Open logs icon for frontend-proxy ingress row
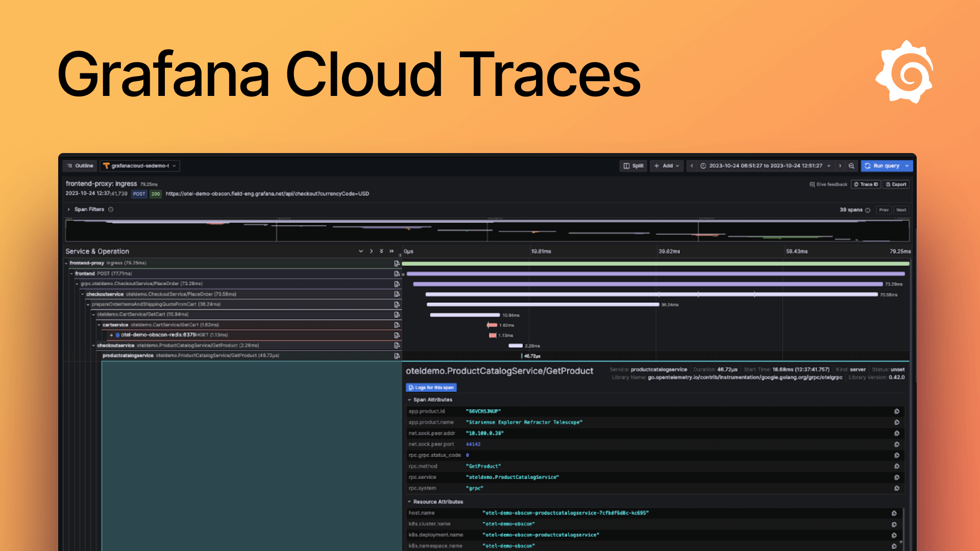This screenshot has width=980, height=551. coord(397,263)
